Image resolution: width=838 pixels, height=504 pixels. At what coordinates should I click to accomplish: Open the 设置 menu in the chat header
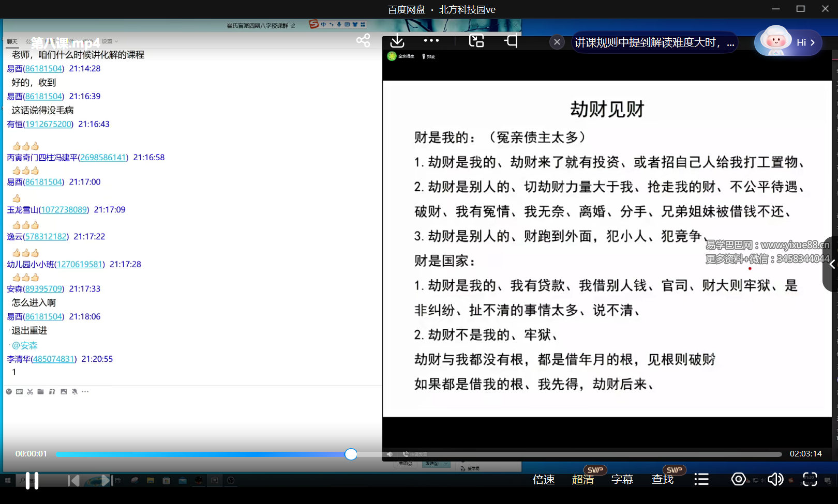tap(106, 41)
